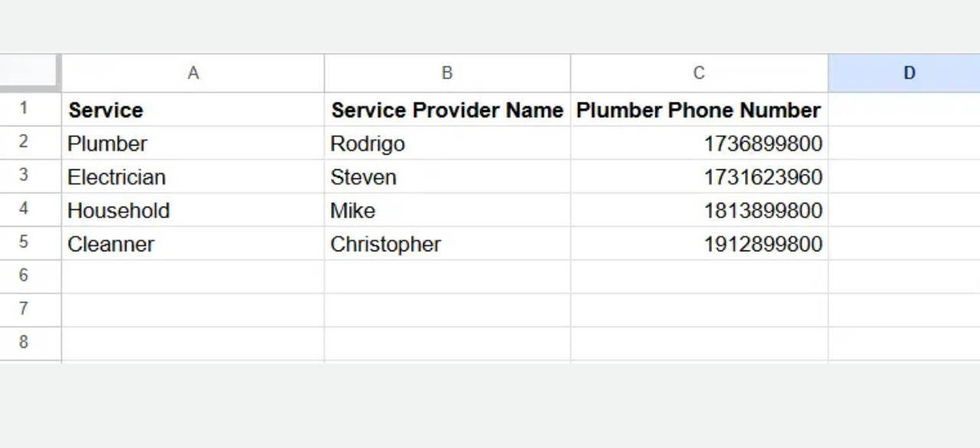Click empty cell D2 beside 1736899800
The width and height of the screenshot is (980, 448).
(x=904, y=143)
